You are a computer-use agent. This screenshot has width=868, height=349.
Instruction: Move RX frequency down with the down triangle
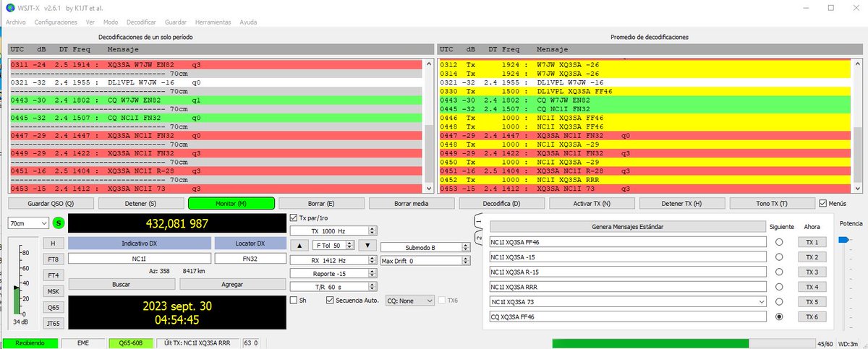point(368,246)
